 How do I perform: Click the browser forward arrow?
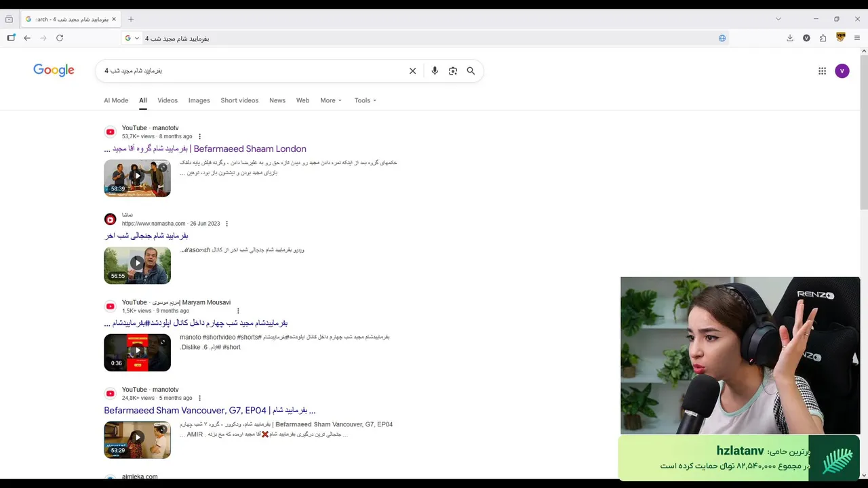point(43,38)
